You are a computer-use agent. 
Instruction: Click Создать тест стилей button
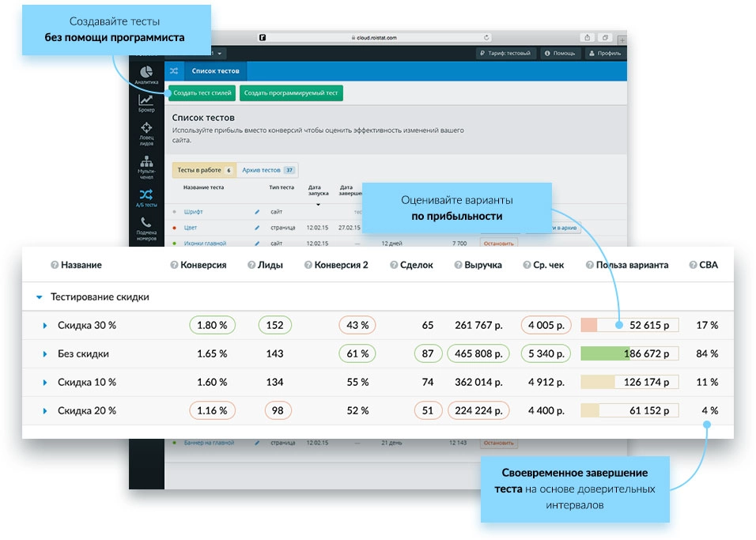coord(202,93)
